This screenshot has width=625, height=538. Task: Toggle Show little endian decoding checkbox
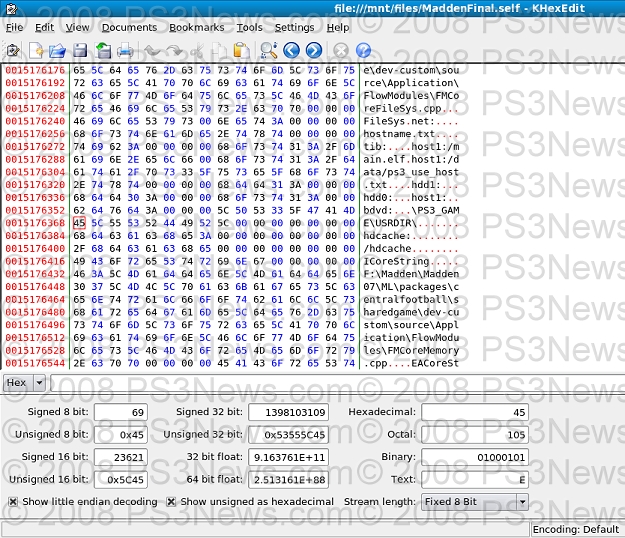click(13, 502)
